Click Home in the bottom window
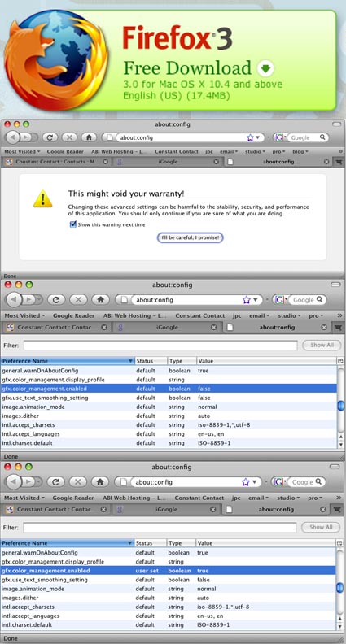 pos(100,481)
